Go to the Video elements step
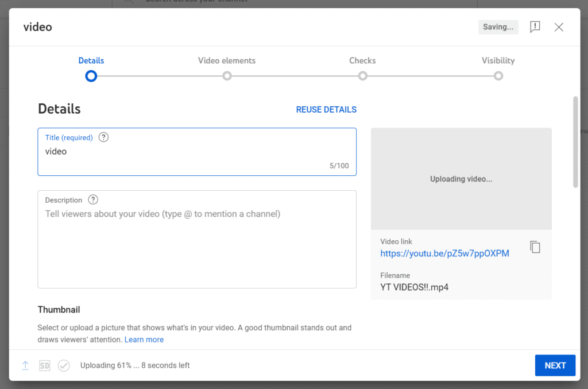 227,60
